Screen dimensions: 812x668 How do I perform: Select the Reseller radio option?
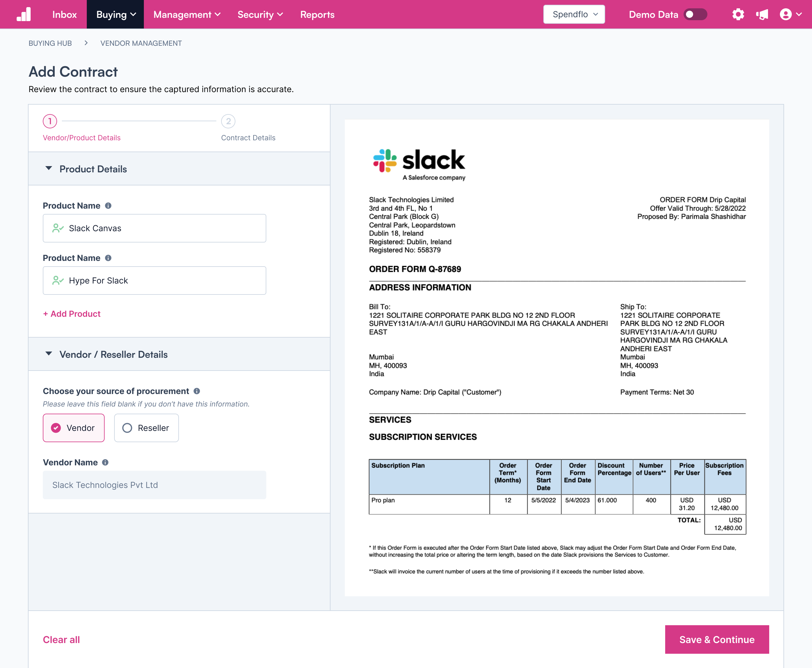click(146, 428)
